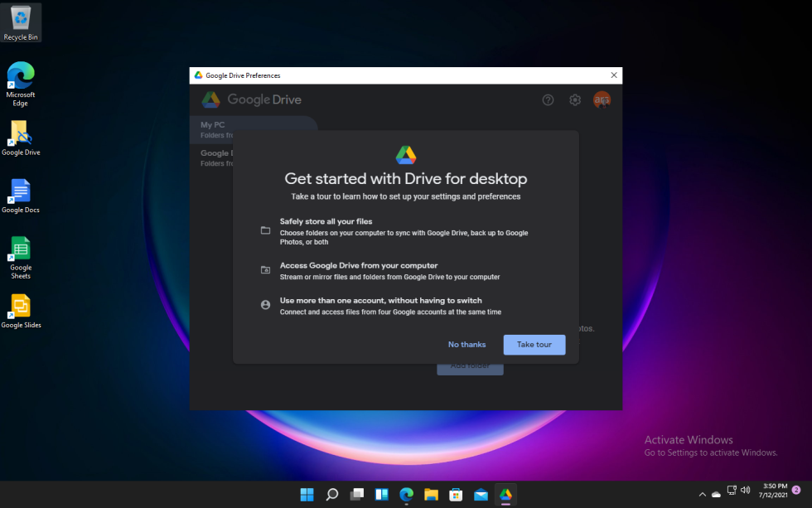Dismiss the tour with No thanks
The height and width of the screenshot is (508, 812).
[466, 344]
